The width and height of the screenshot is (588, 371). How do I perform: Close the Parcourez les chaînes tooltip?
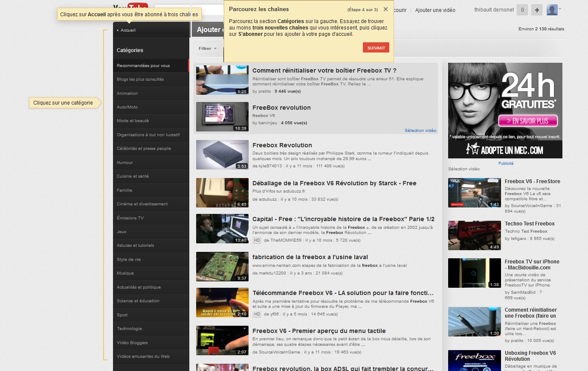pos(385,9)
